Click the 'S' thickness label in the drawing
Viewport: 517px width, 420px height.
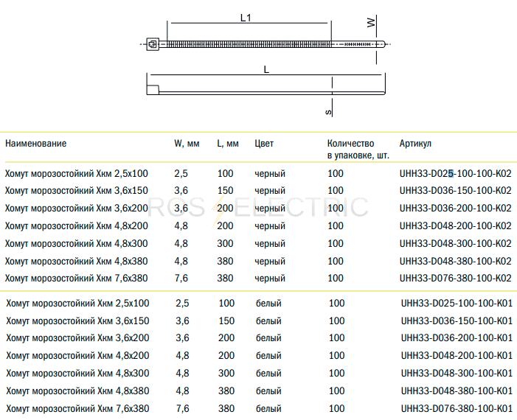pyautogui.click(x=328, y=112)
